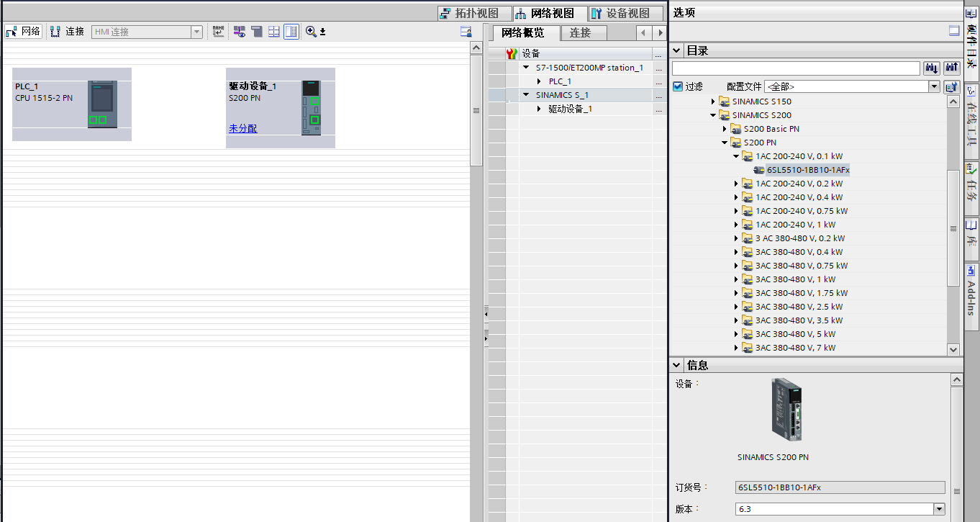Open the 配置文件 profile dropdown
This screenshot has height=522, width=980.
pyautogui.click(x=934, y=86)
